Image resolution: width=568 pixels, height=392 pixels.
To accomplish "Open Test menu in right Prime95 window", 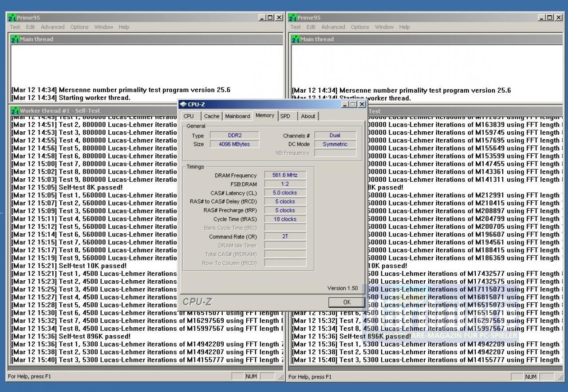I will (x=296, y=27).
